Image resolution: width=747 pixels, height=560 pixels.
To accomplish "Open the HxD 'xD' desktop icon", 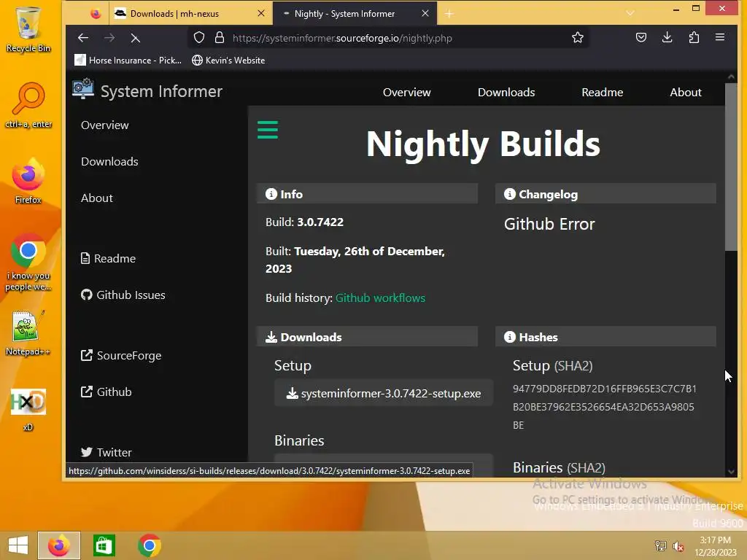I will coord(28,410).
